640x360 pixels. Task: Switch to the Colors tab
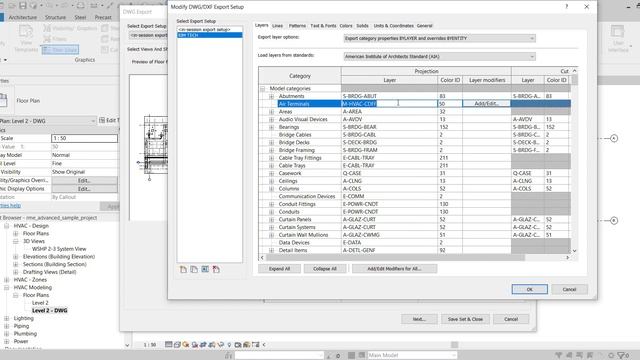click(x=346, y=26)
